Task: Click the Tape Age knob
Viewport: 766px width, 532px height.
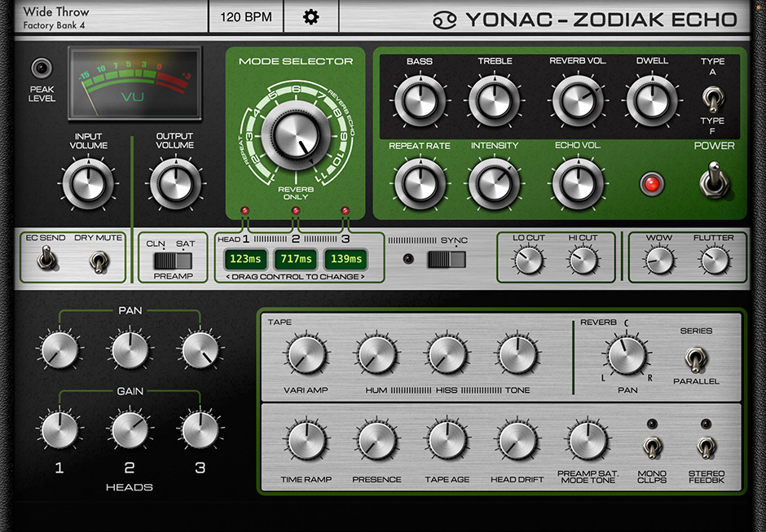Action: pos(447,442)
